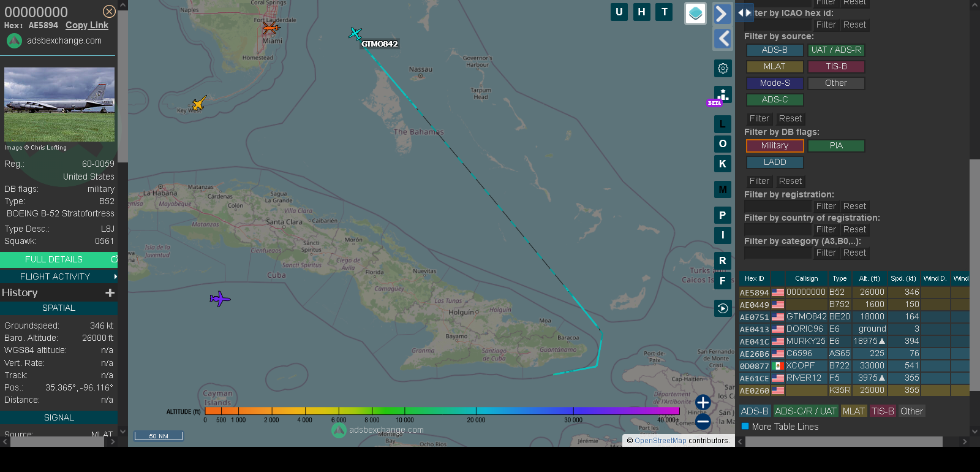Image resolution: width=980 pixels, height=472 pixels.
Task: Toggle the ADS-B source filter
Action: [x=775, y=50]
